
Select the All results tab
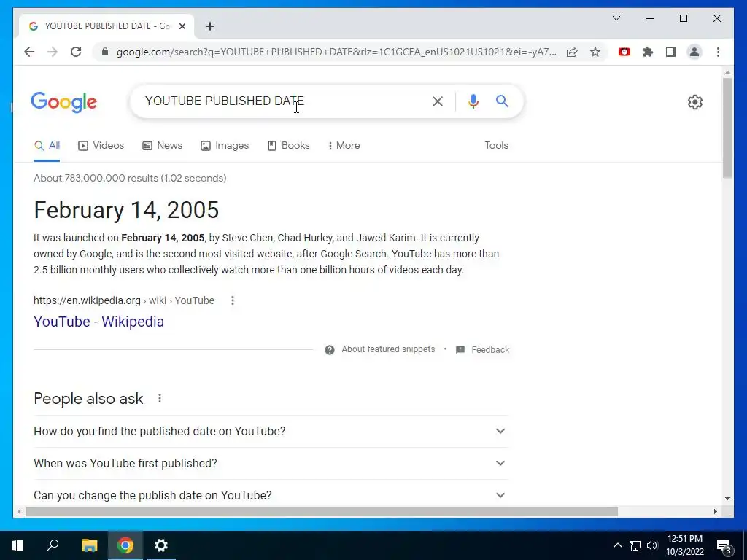tap(47, 145)
